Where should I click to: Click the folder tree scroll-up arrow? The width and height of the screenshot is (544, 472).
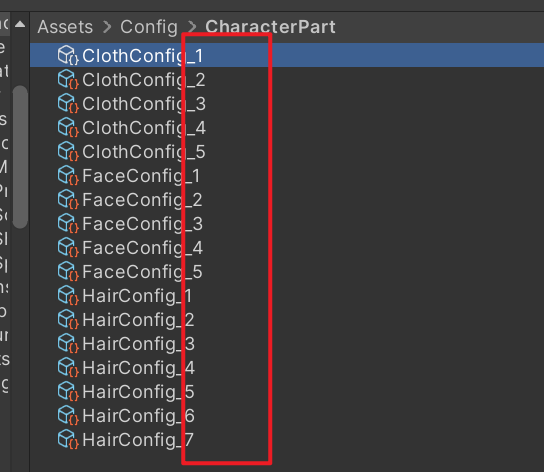20,24
